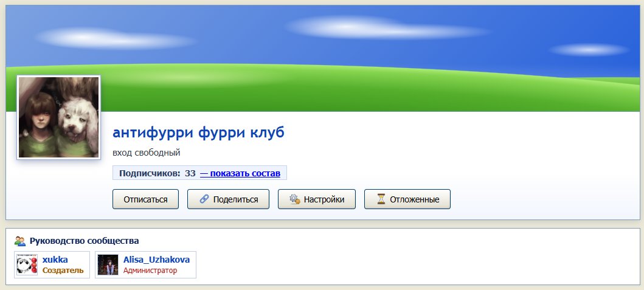Screen dimensions: 644x290
Task: Click the Создатель role label
Action: 63,271
